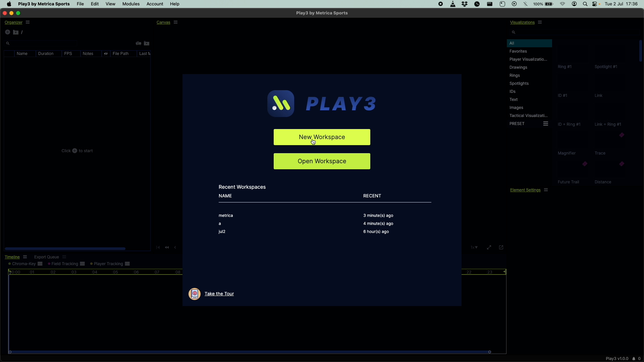This screenshot has height=362, width=644.
Task: Click the hidden-eye column header in Organizer
Action: coord(106,54)
